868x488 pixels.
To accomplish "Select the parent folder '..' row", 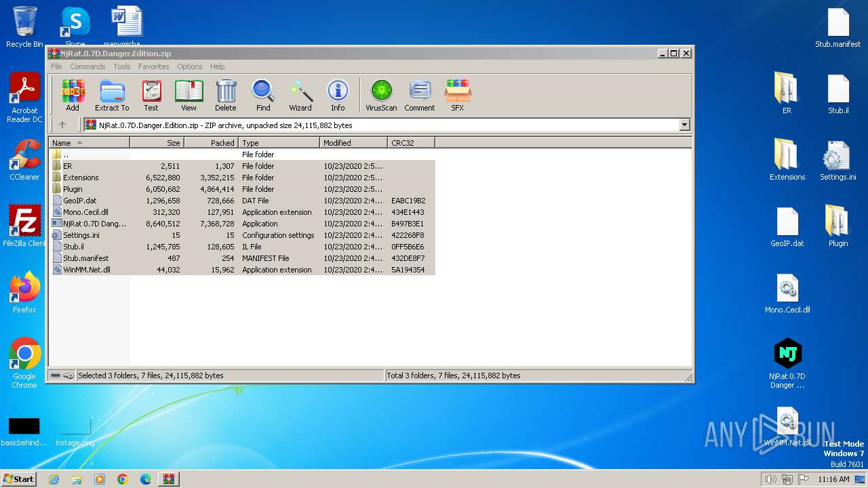I will click(x=241, y=155).
